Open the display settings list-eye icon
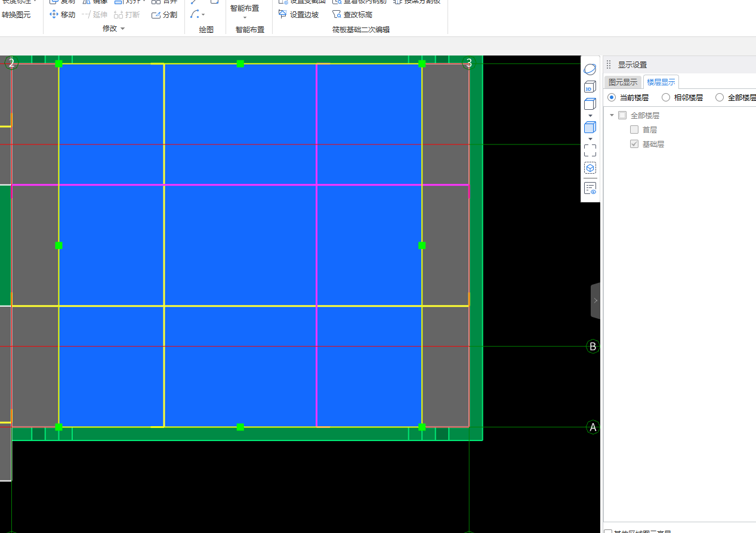Screen dimensions: 756x533 coord(590,189)
